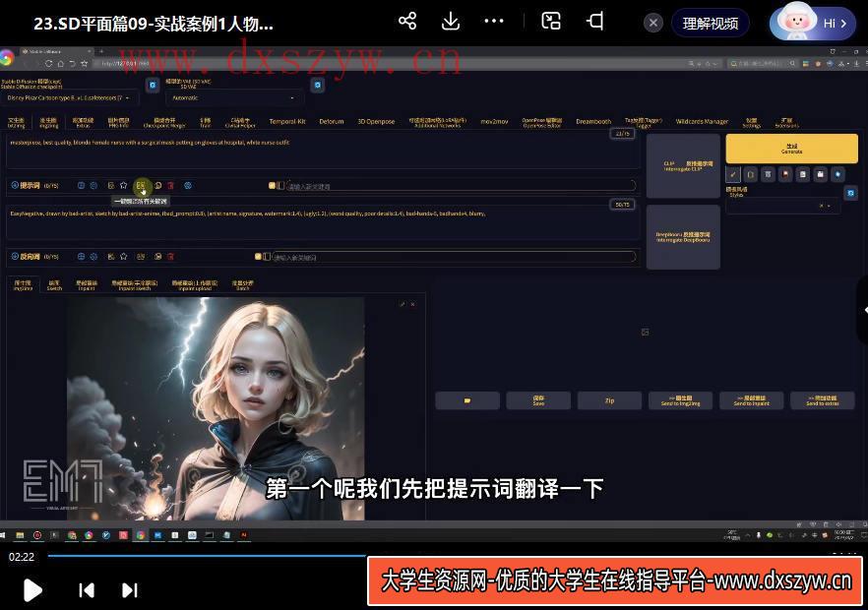The image size is (868, 610).
Task: Open favorites star icon in 提示词 row
Action: point(123,185)
